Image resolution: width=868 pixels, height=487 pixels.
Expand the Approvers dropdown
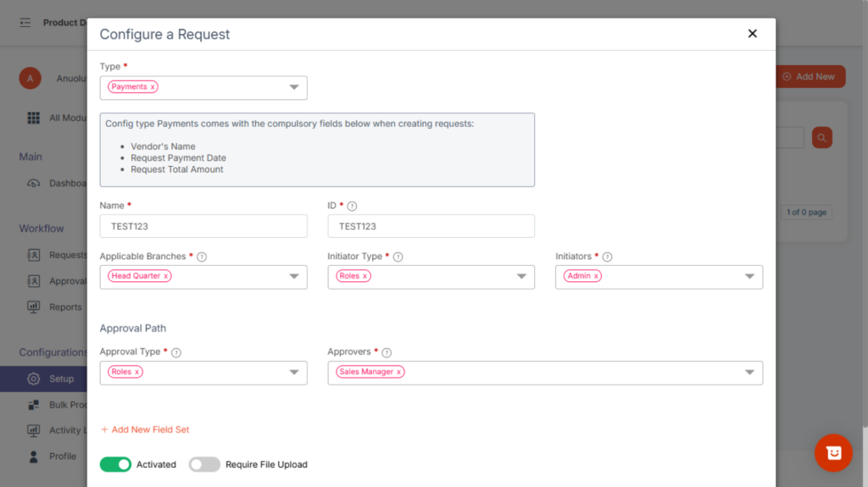(749, 372)
